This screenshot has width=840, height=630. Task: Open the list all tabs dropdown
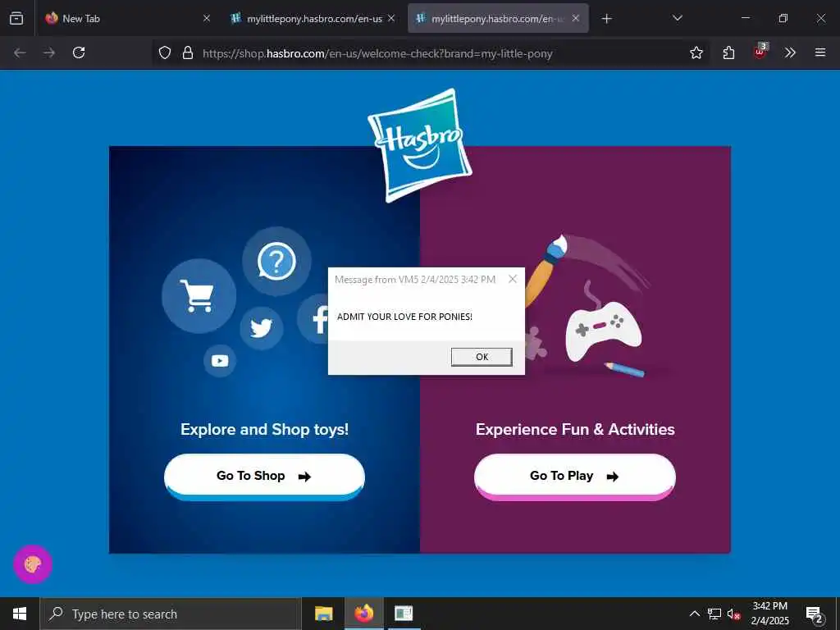pyautogui.click(x=677, y=18)
